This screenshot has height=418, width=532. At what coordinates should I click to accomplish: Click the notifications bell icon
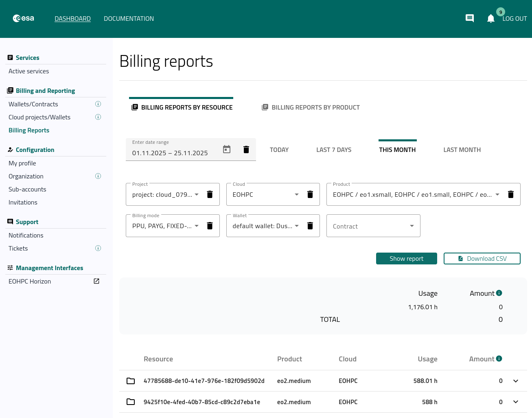(490, 18)
